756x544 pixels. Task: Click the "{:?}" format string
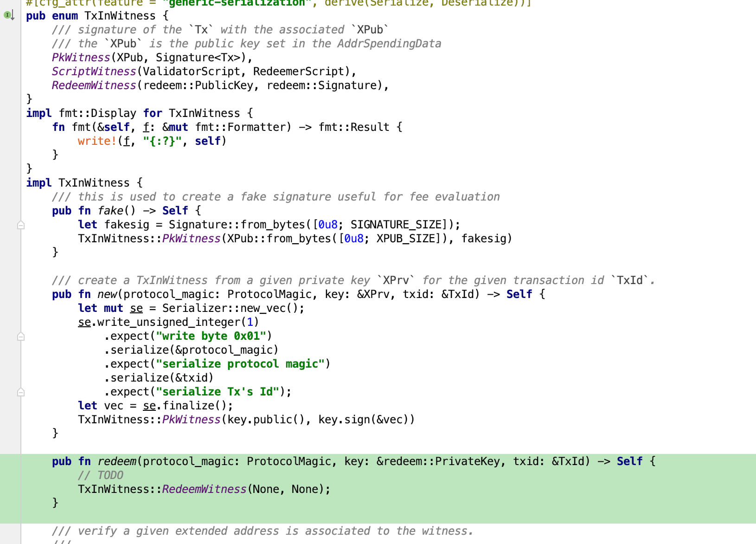(x=162, y=141)
